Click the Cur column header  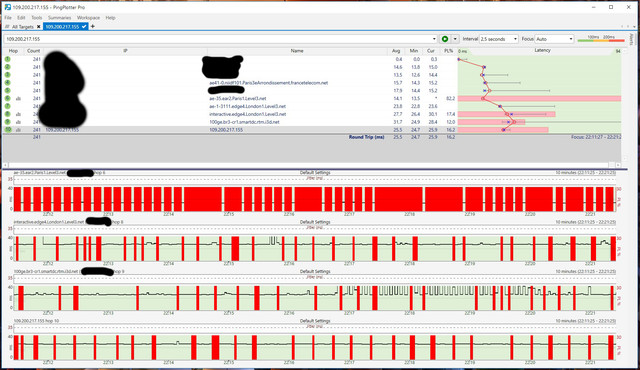click(x=431, y=51)
